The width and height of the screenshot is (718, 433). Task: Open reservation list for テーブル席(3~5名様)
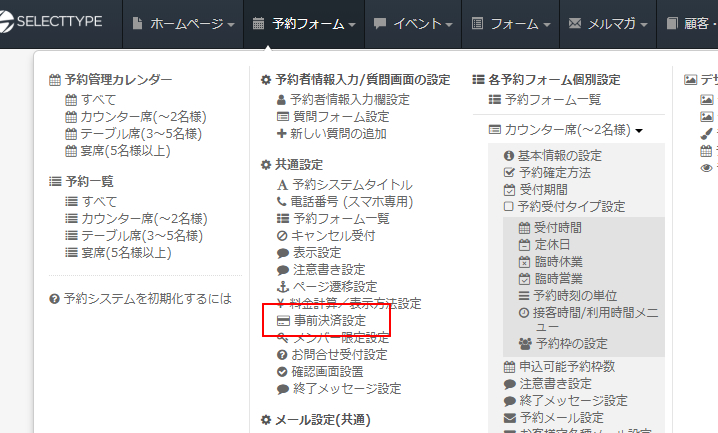[x=134, y=235]
